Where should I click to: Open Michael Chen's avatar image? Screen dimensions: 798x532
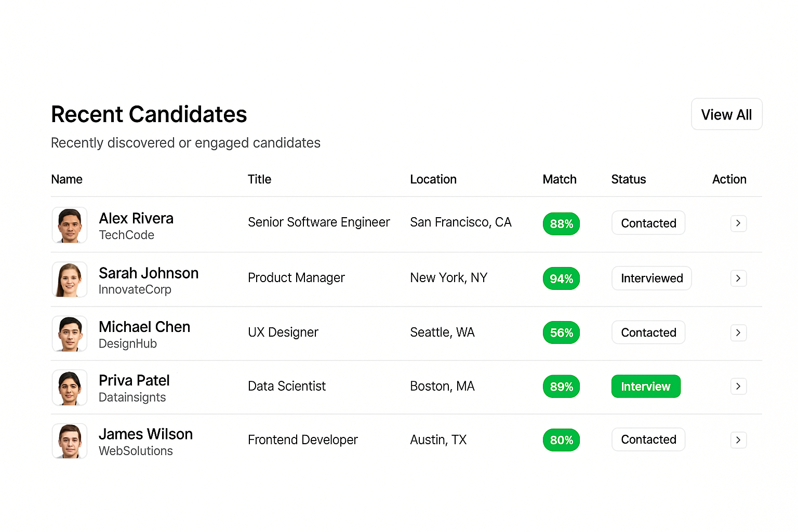coord(70,334)
